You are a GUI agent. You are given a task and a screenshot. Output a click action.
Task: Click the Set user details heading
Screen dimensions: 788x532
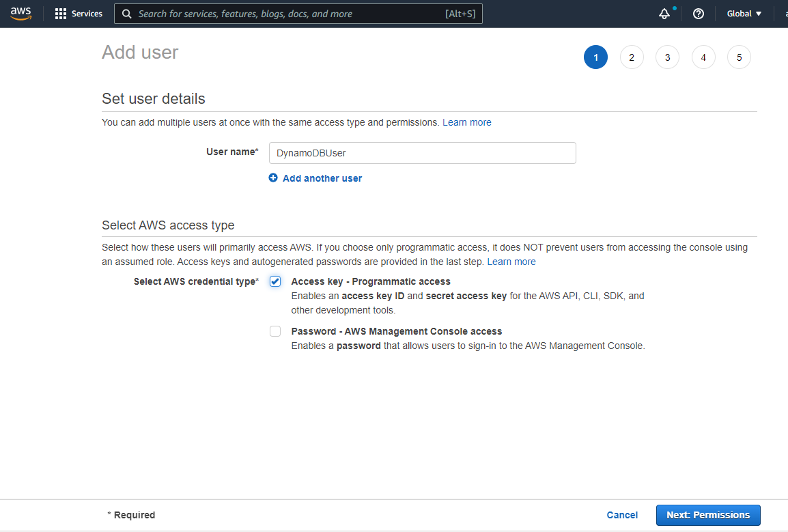[x=153, y=98]
